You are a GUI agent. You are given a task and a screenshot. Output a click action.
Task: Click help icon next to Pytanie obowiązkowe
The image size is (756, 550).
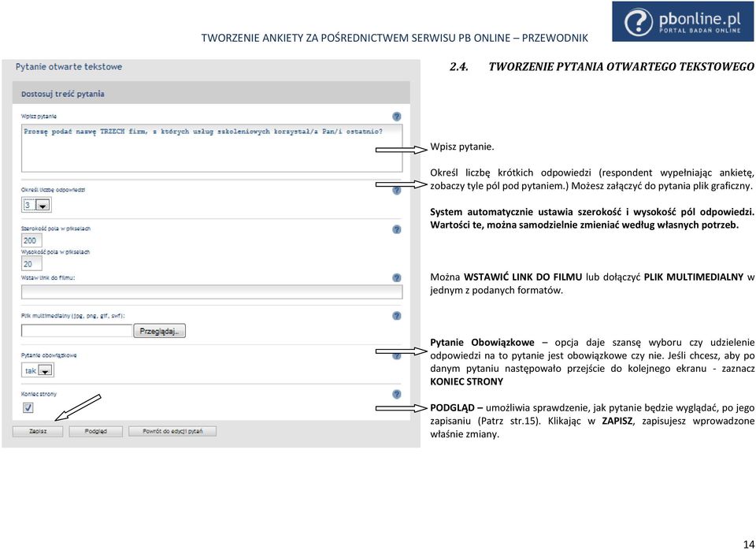point(396,355)
